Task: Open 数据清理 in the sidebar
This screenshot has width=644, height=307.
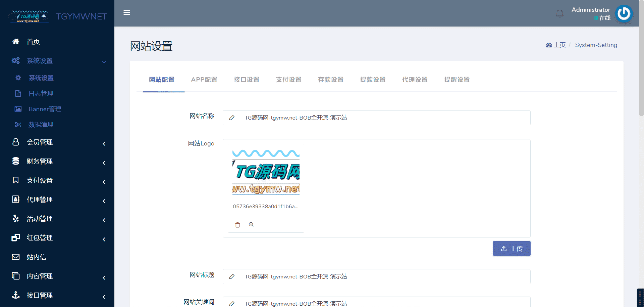Action: [x=41, y=125]
